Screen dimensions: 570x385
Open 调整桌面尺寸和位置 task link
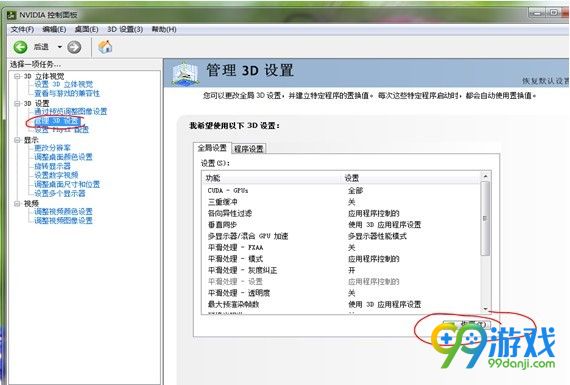[x=67, y=184]
